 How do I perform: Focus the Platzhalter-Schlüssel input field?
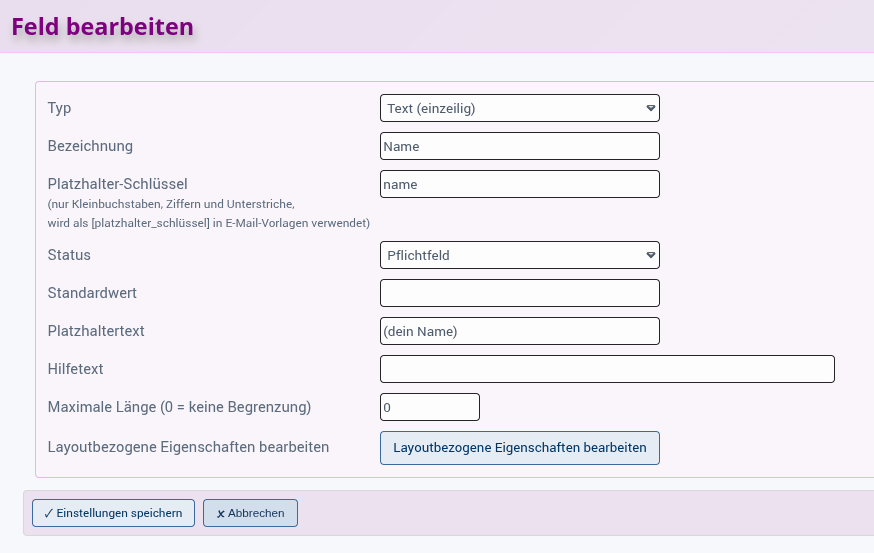519,184
